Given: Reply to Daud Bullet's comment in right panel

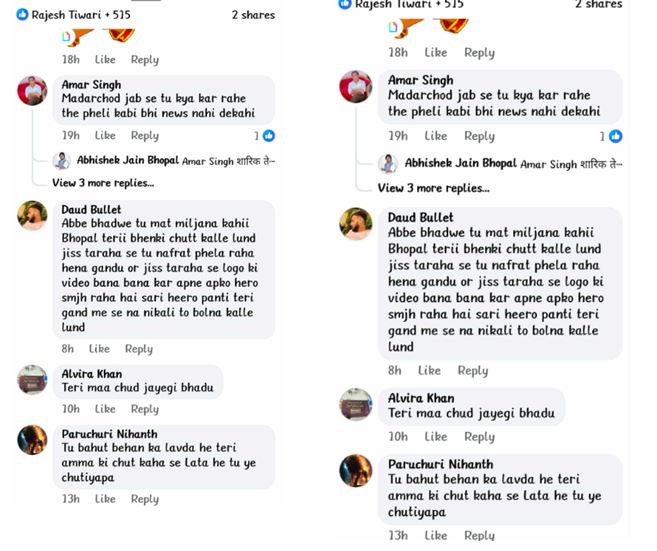Looking at the screenshot, I should click(472, 371).
